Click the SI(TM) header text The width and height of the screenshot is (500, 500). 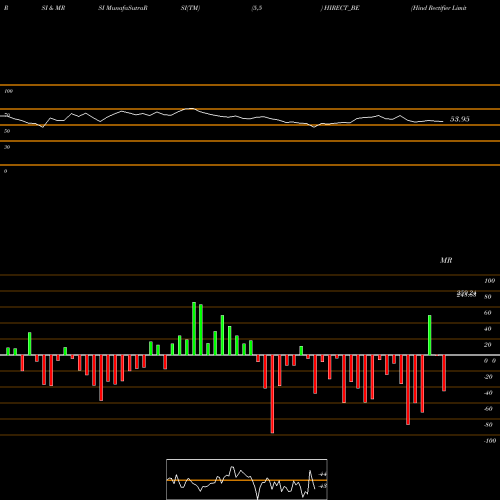pyautogui.click(x=190, y=8)
